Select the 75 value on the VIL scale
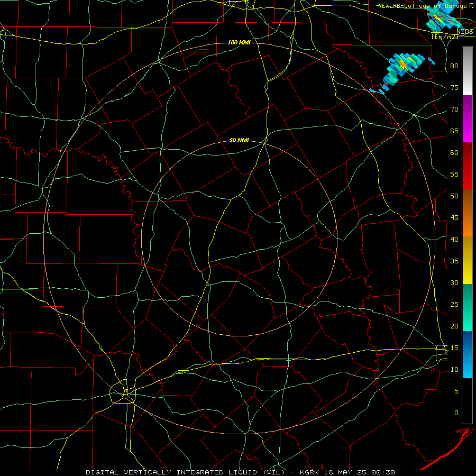The height and width of the screenshot is (476, 476). click(454, 88)
